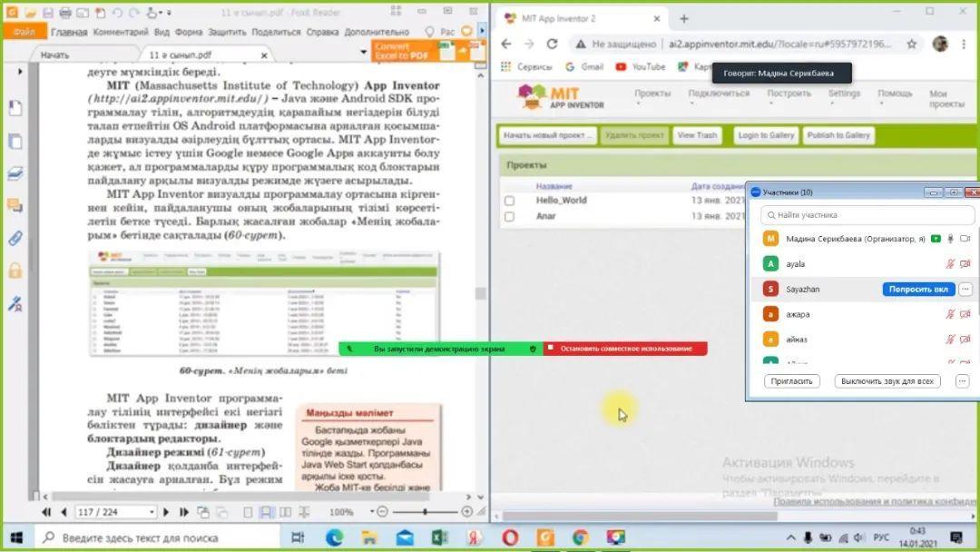Reload the MIT App Inventor page
Screen dimensions: 980x552
tap(552, 44)
